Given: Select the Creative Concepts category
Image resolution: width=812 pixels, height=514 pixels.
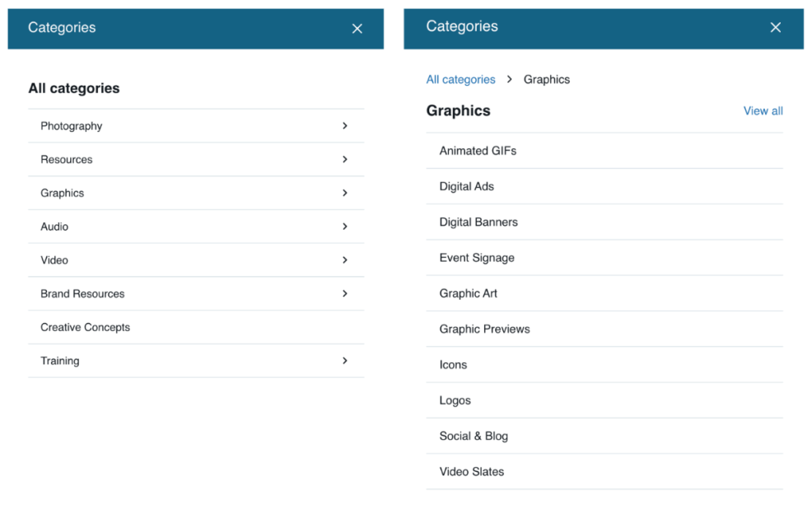Looking at the screenshot, I should point(86,327).
